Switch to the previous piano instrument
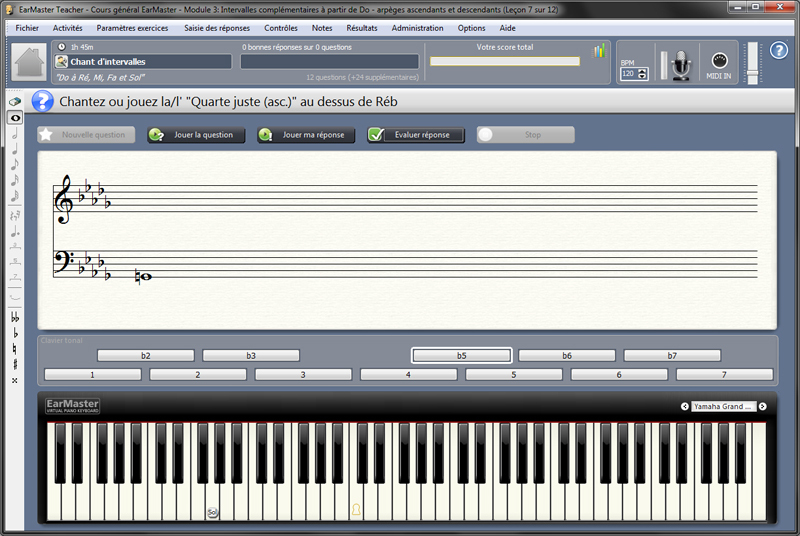This screenshot has height=536, width=800. (x=685, y=406)
